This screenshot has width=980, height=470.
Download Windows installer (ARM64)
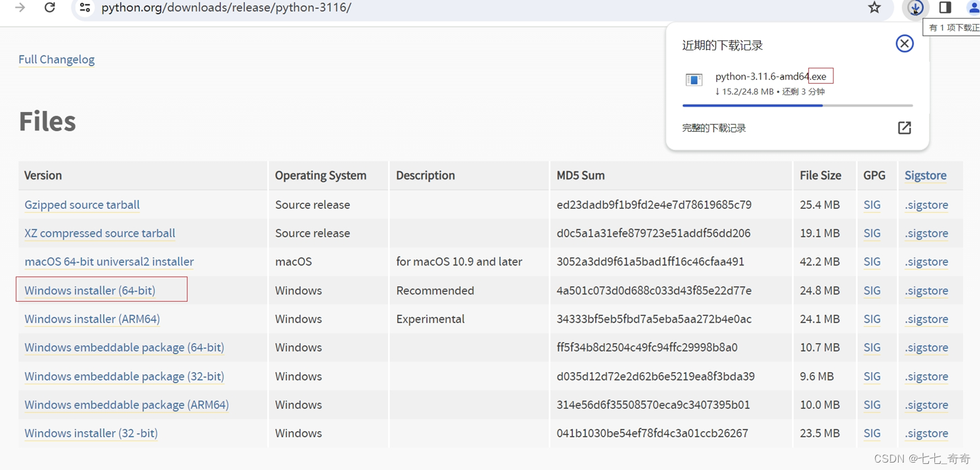click(92, 318)
